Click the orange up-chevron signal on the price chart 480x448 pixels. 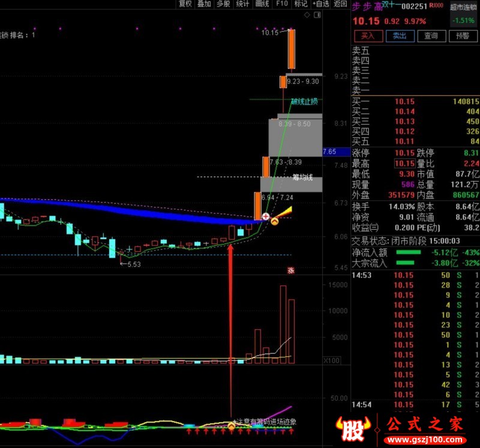[x=275, y=221]
